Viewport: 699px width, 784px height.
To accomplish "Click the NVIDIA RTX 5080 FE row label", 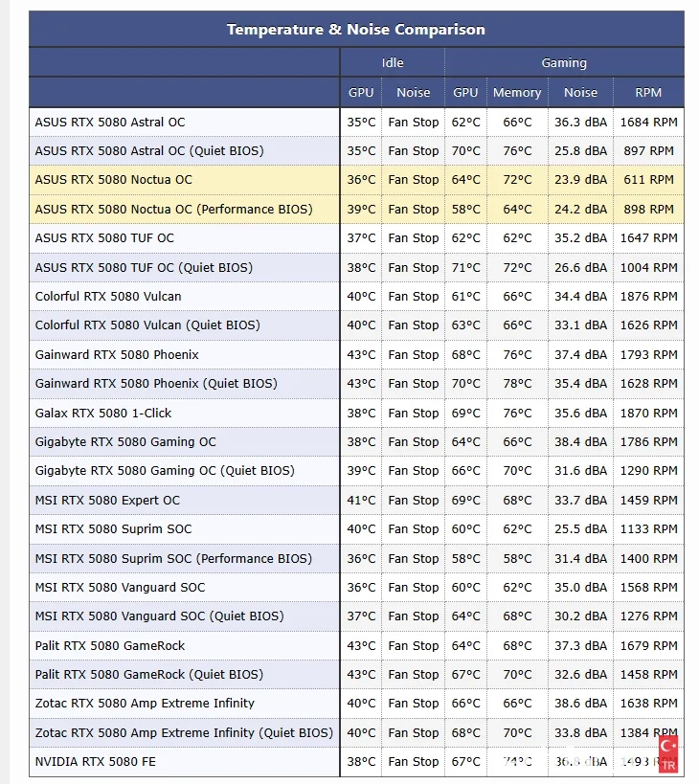I will click(95, 762).
